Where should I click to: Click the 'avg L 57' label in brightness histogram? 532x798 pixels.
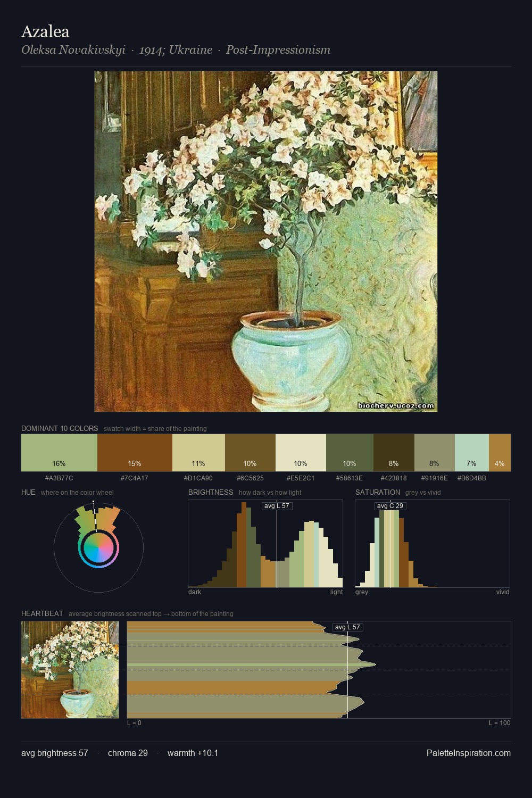point(277,506)
